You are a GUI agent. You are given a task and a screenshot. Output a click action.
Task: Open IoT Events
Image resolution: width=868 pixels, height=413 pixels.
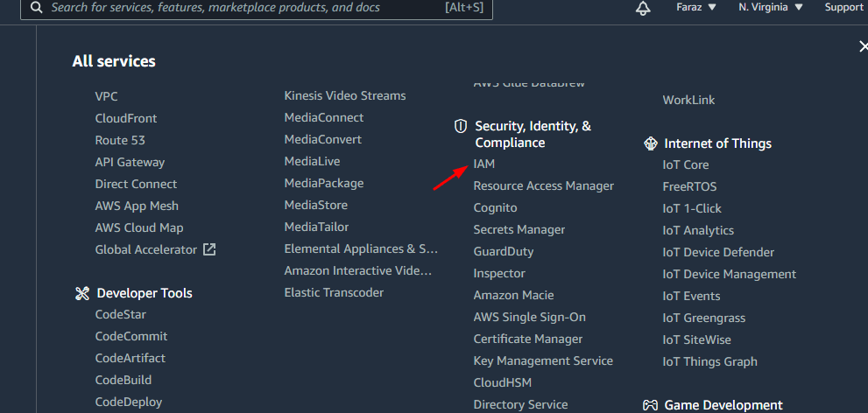[x=691, y=296]
